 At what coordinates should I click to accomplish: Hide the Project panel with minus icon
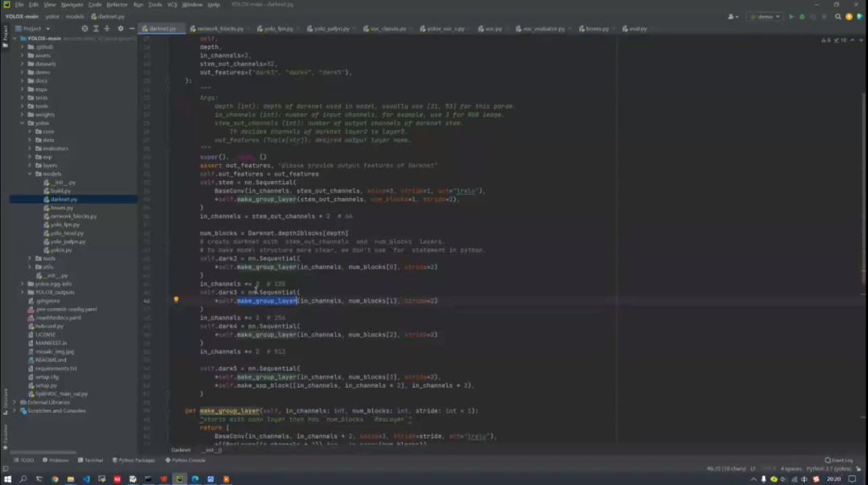132,28
